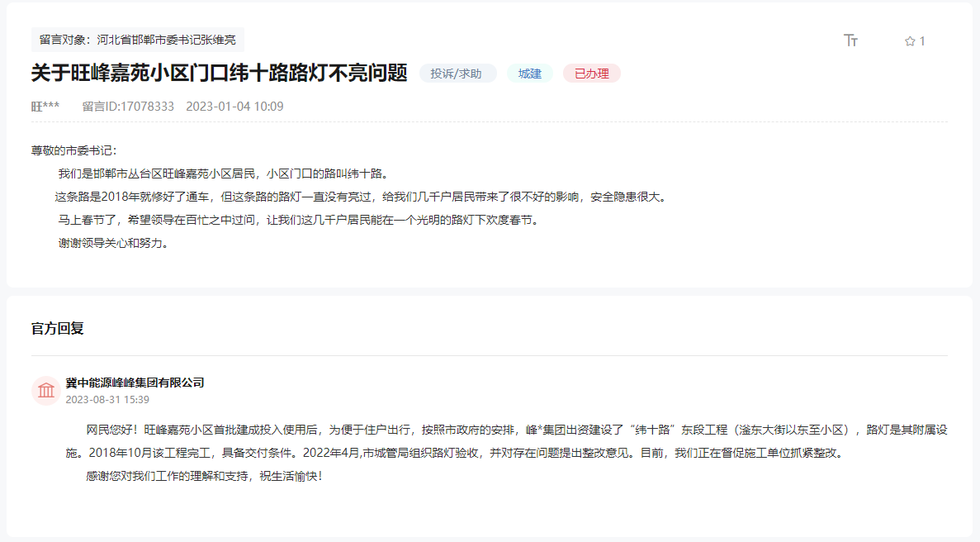Image resolution: width=980 pixels, height=542 pixels.
Task: Click the line about 2018年就修好了通车
Action: tap(362, 197)
